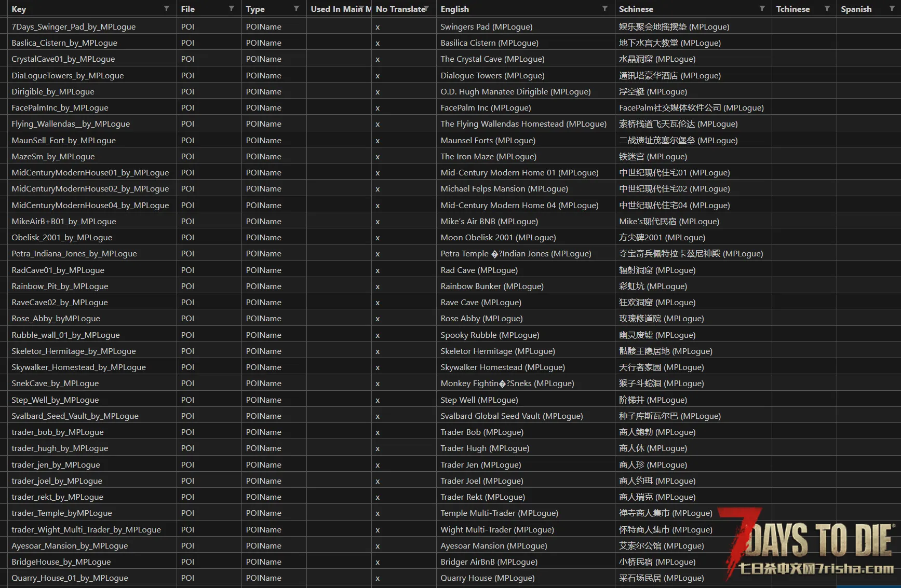Viewport: 901px width, 588px height.
Task: Select the key cell MikeAirB+B01_by_MPLogue
Action: pyautogui.click(x=92, y=221)
